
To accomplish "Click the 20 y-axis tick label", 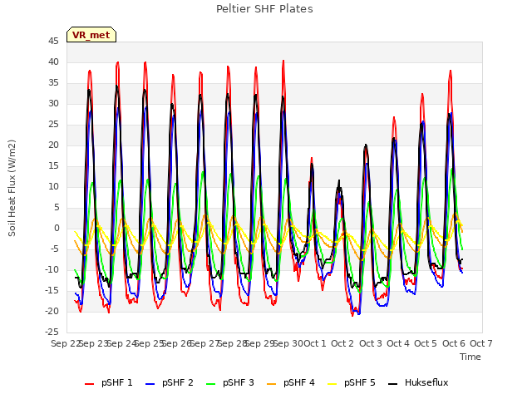I will (53, 145).
